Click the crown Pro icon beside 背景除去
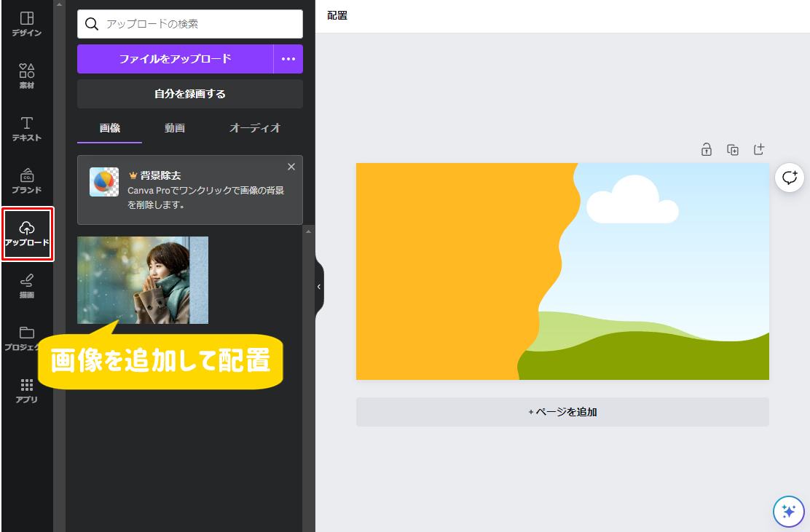This screenshot has height=532, width=810. (x=133, y=175)
